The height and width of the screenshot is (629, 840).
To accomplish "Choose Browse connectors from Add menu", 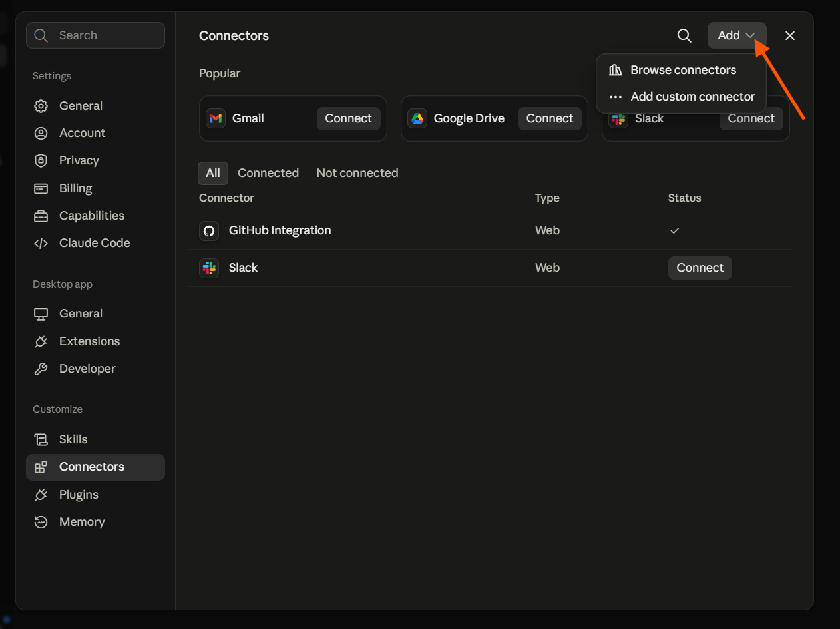I will pyautogui.click(x=681, y=70).
